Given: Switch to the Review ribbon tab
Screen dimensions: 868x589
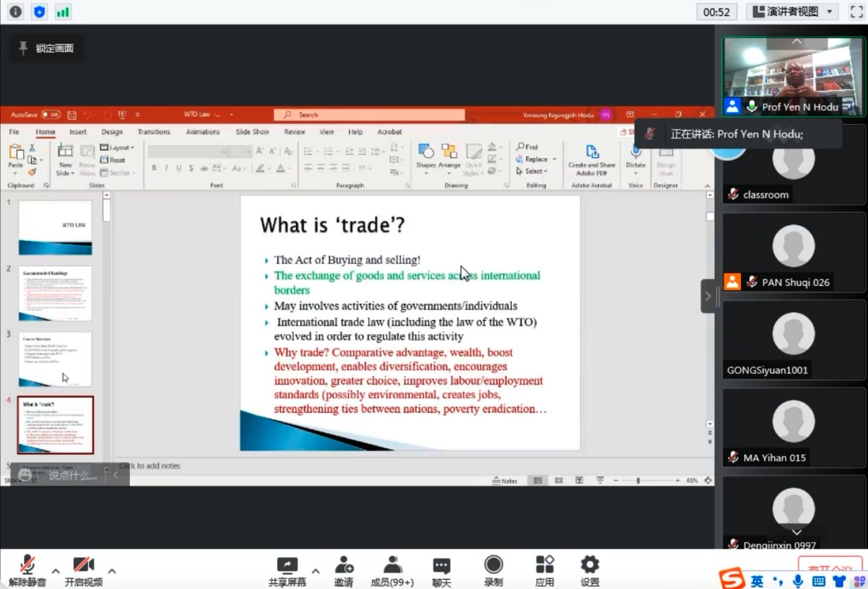Looking at the screenshot, I should pyautogui.click(x=295, y=132).
